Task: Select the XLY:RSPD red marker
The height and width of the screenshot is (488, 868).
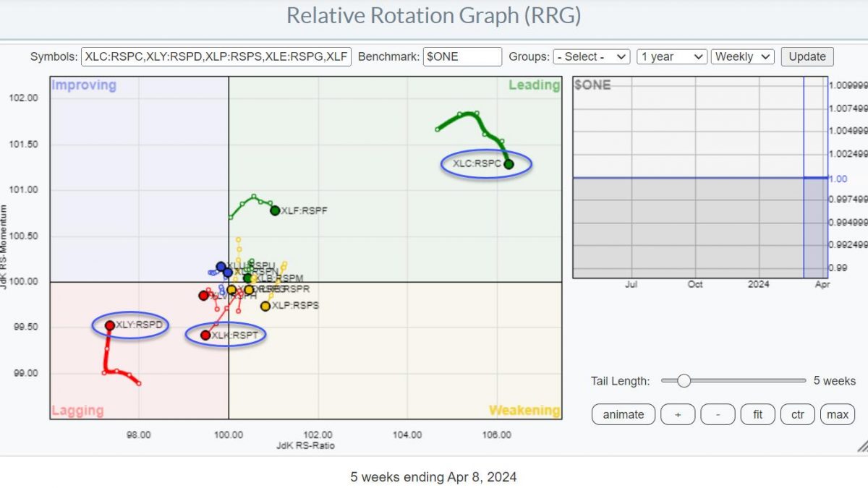Action: click(110, 325)
